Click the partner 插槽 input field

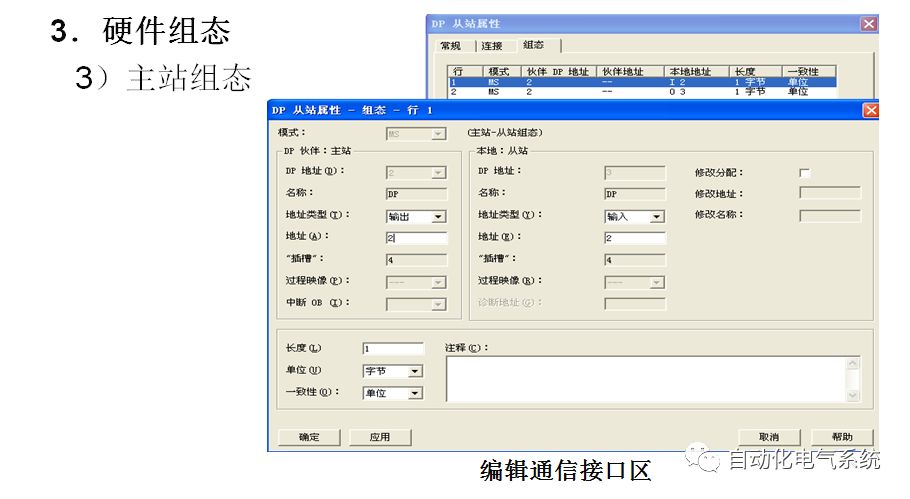[417, 260]
